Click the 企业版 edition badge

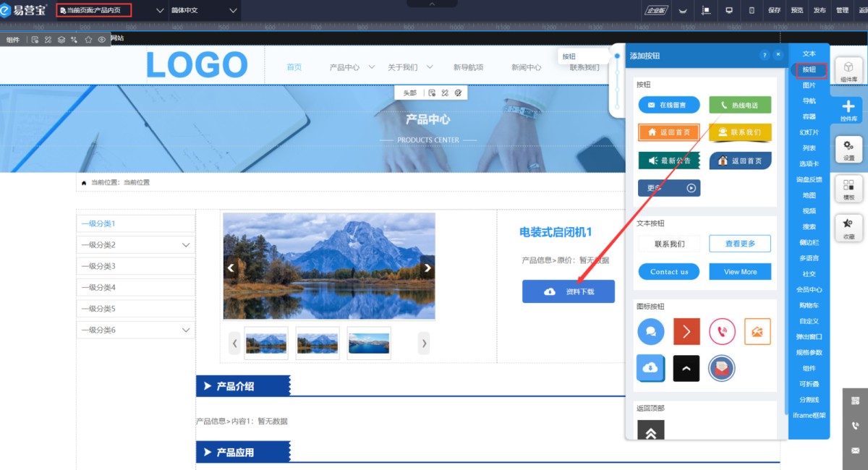(655, 11)
